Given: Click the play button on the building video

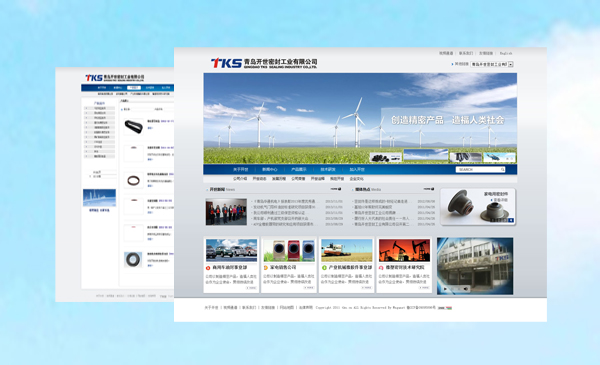Looking at the screenshot, I should pyautogui.click(x=445, y=289).
